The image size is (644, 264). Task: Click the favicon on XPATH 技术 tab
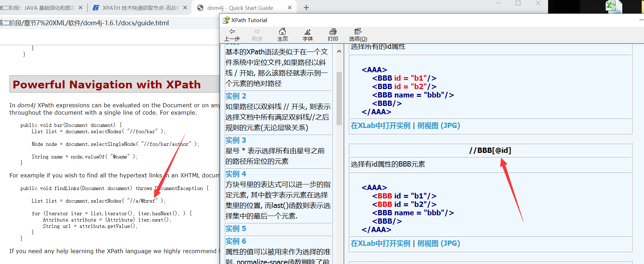tap(96, 8)
